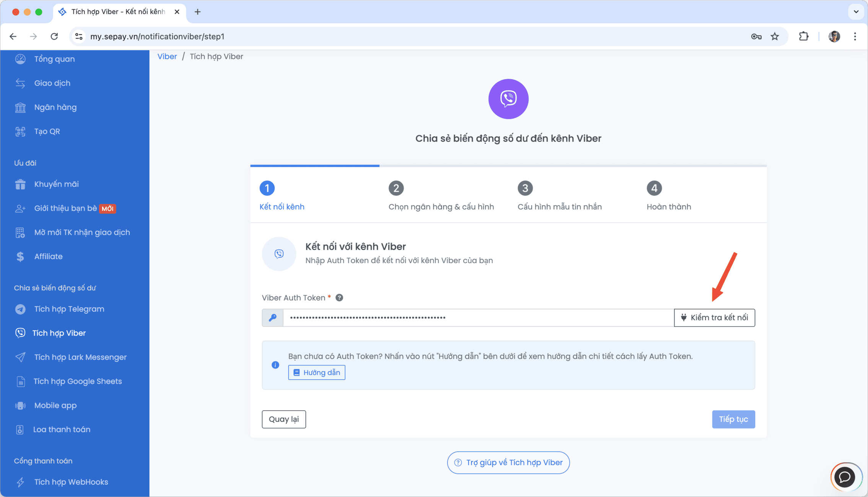Viewport: 868px width, 497px height.
Task: Open the live chat bubble widget
Action: [845, 477]
